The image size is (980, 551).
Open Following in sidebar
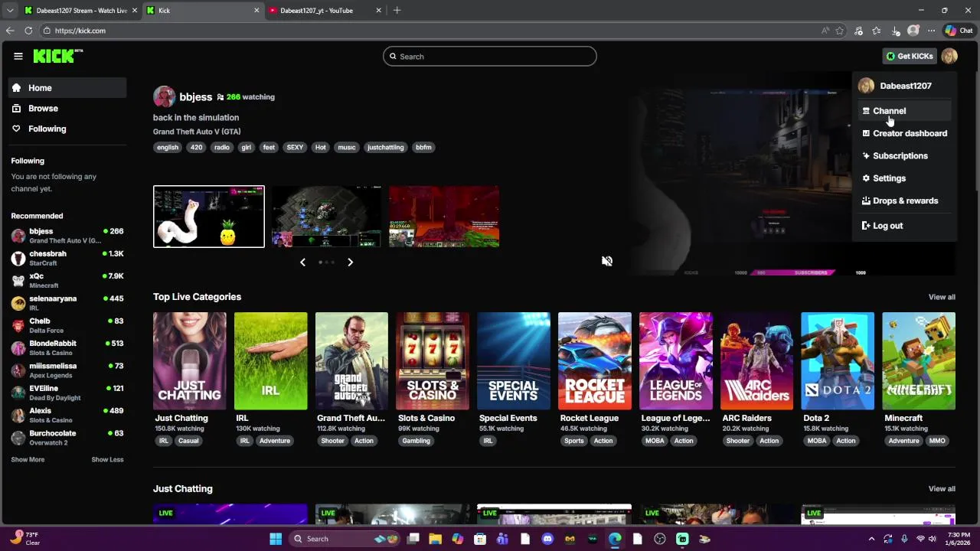tap(67, 129)
